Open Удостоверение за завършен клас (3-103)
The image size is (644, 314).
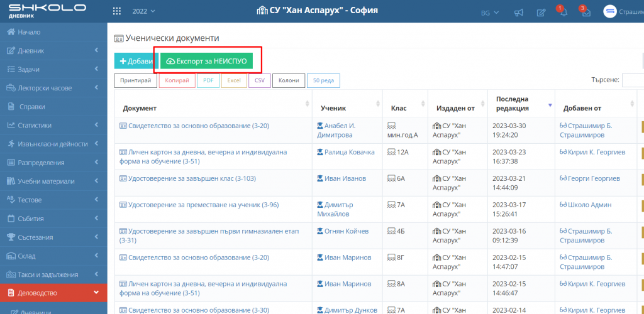pos(187,178)
